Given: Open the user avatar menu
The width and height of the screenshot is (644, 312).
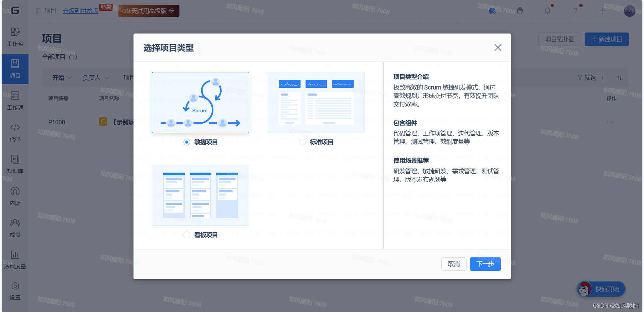Looking at the screenshot, I should [630, 11].
